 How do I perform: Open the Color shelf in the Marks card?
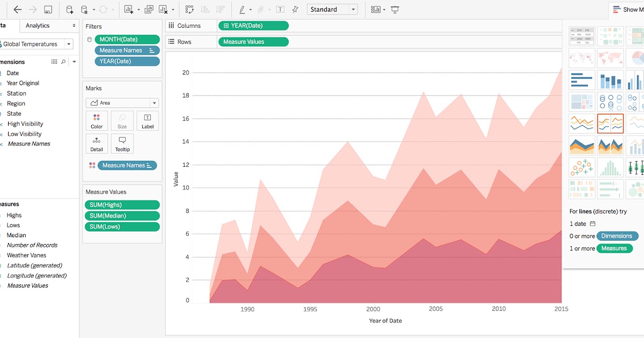coord(97,120)
